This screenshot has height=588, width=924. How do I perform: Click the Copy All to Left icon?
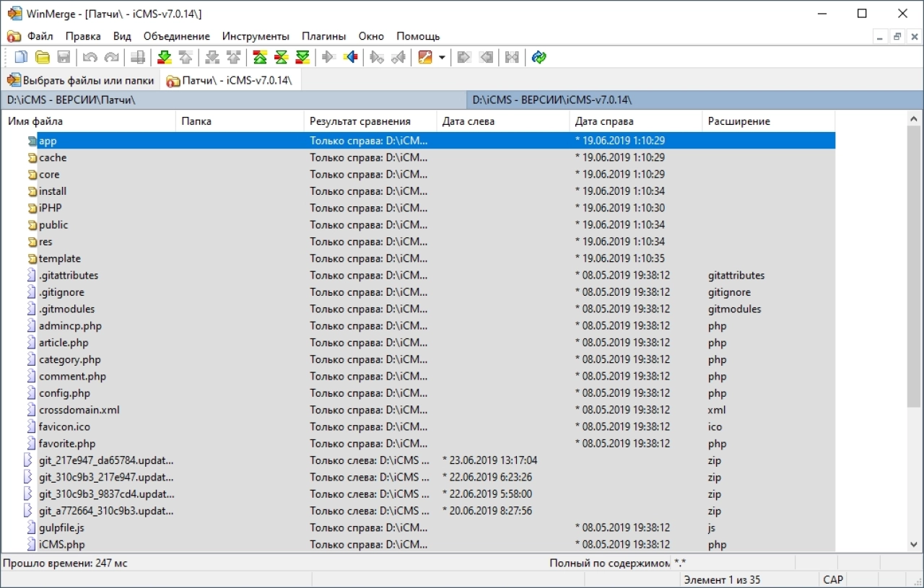[486, 57]
